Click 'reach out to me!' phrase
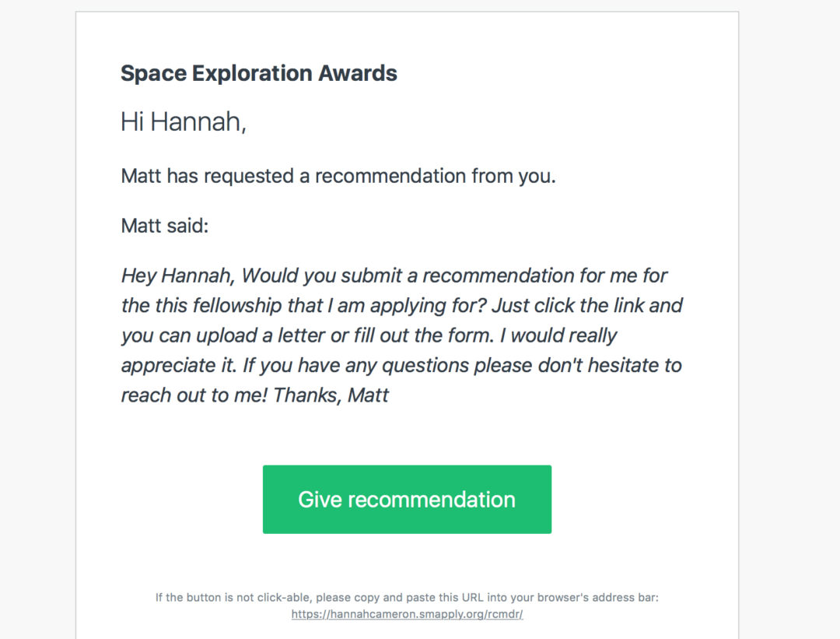840x639 pixels. [x=194, y=395]
